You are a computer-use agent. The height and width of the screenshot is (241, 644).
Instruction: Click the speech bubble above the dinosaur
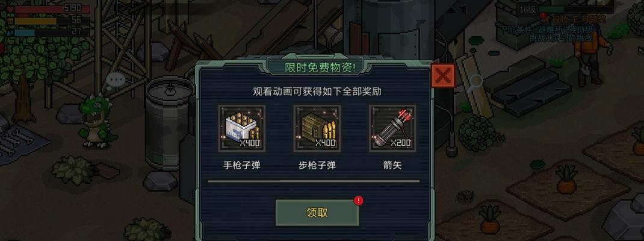pyautogui.click(x=116, y=80)
